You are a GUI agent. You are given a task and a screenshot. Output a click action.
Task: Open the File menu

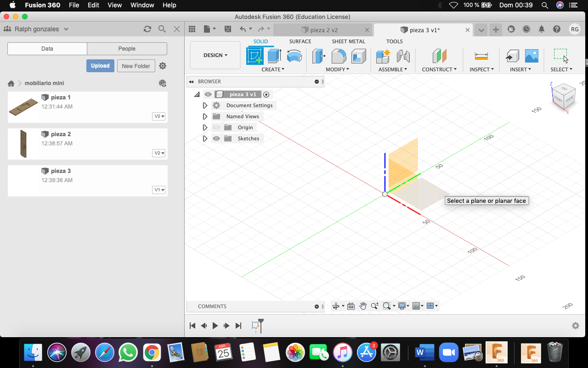(73, 5)
